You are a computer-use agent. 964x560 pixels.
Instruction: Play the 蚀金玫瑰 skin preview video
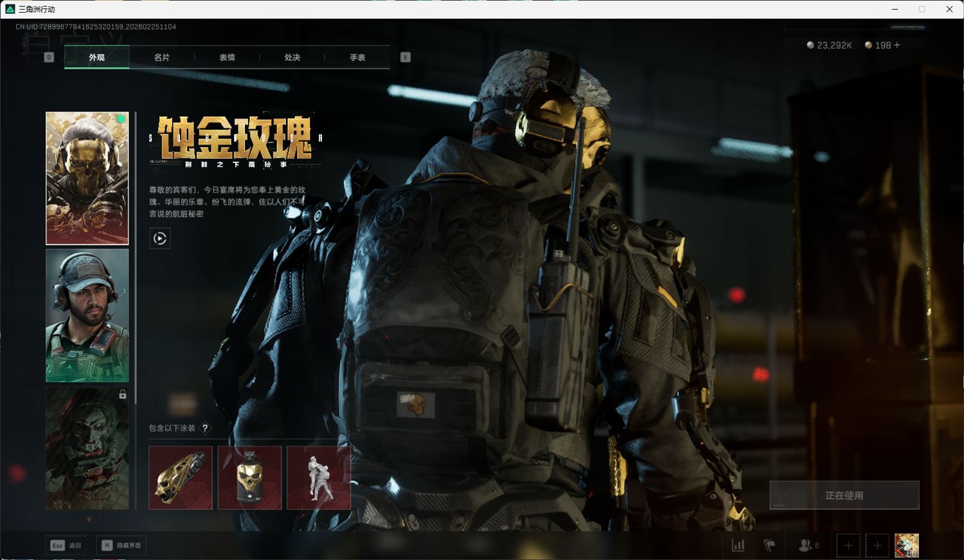click(160, 239)
